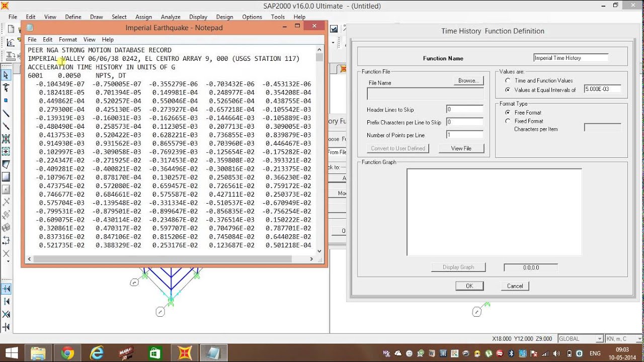This screenshot has height=362, width=644.
Task: Click the equal intervals value field 5.000E-03
Action: click(602, 89)
